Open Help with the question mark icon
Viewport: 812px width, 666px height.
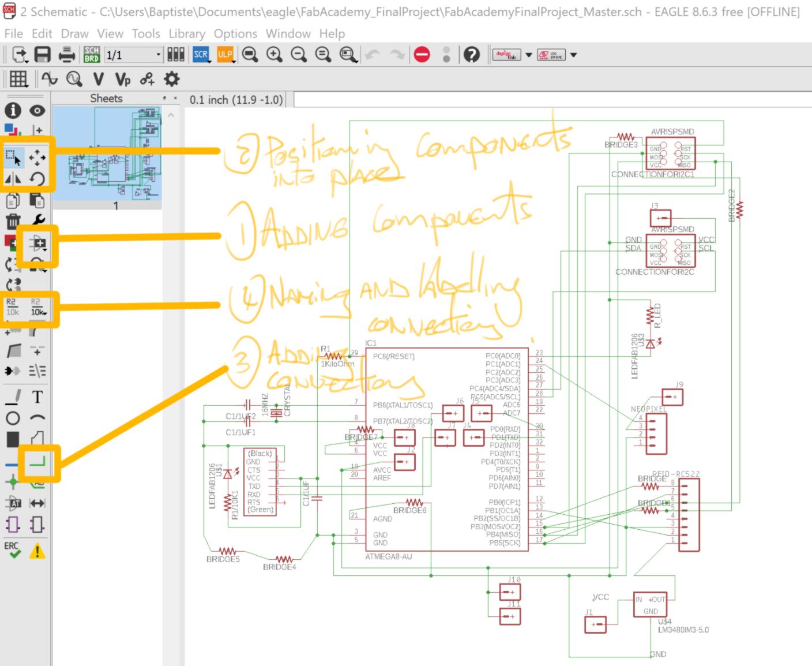[x=471, y=55]
